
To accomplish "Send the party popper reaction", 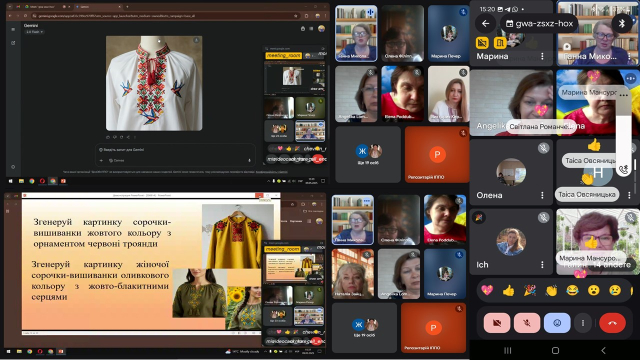I will point(530,290).
